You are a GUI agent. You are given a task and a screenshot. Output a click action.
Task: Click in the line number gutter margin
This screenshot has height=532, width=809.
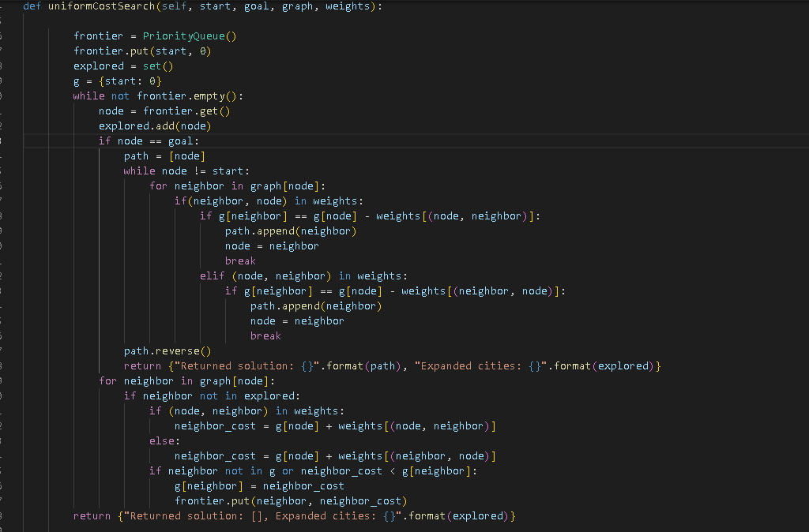pos(7,237)
